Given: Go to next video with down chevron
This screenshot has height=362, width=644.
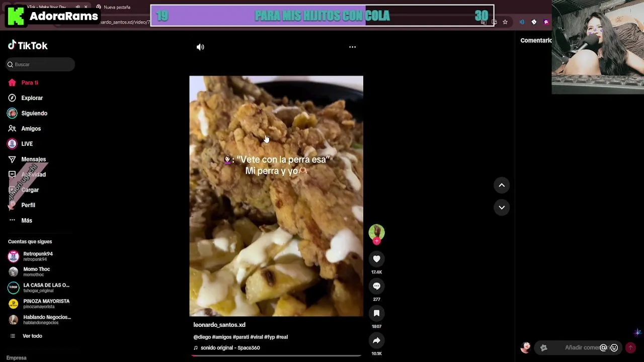Looking at the screenshot, I should point(502,207).
